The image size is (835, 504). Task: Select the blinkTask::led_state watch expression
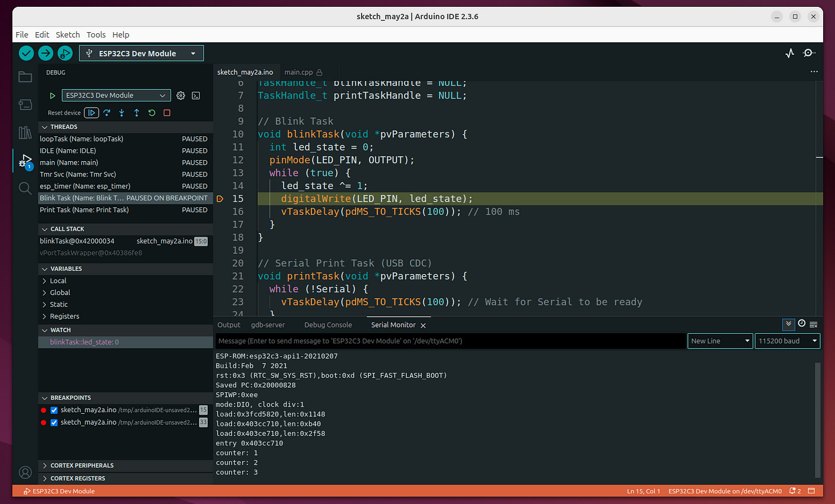click(125, 342)
